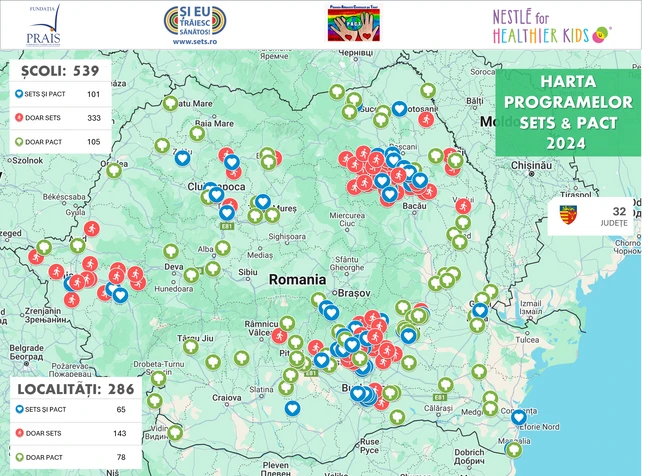Screen dimensions: 650x476
Task: Select the green tree marker above Deva
Action: [x=171, y=251]
